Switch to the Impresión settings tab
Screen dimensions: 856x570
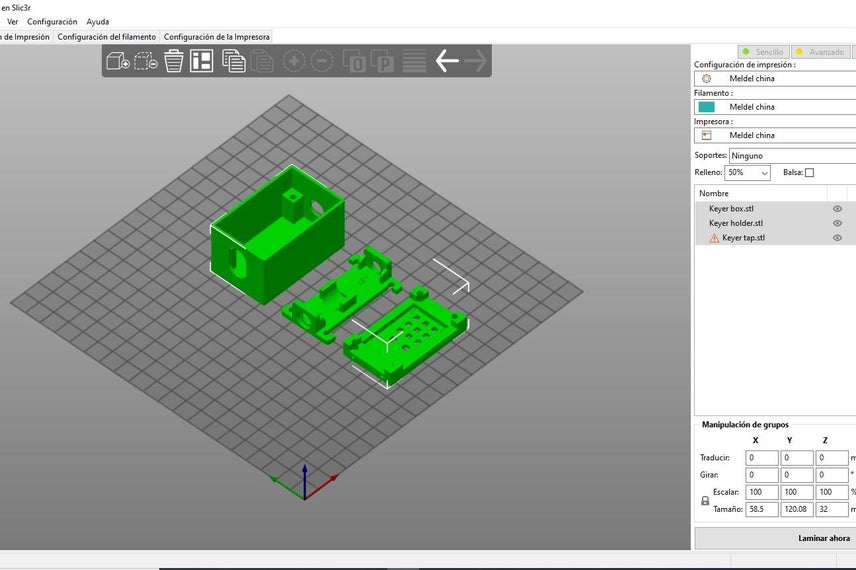click(x=26, y=37)
